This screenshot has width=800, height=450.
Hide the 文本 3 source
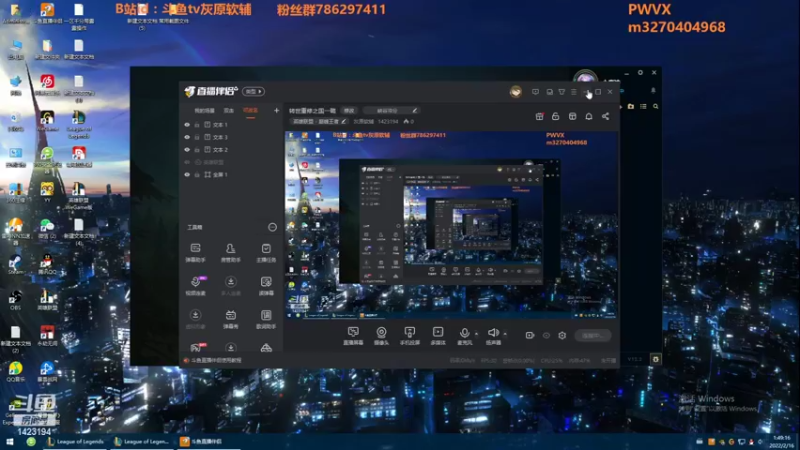coord(187,137)
